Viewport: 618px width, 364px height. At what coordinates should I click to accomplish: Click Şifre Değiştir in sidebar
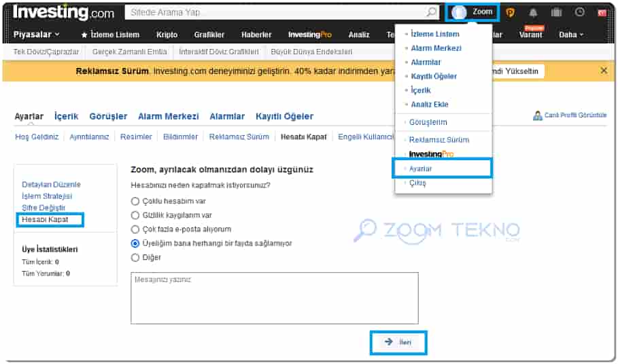pos(44,207)
